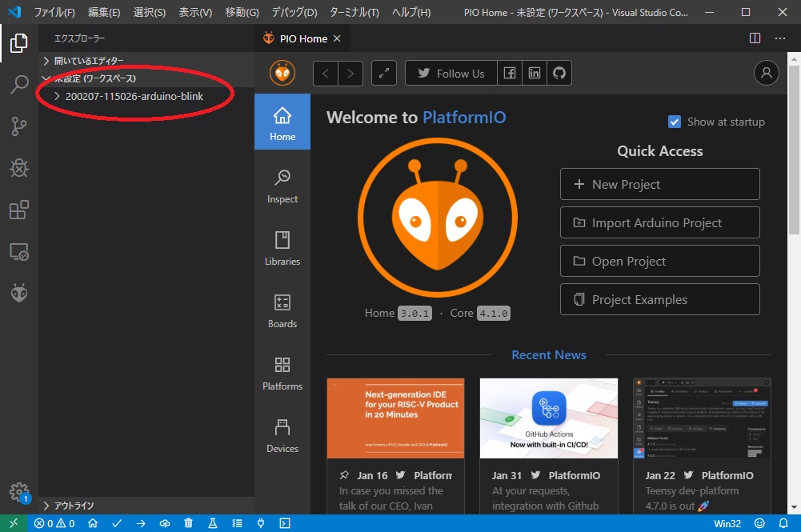Click Run Task list icon in status bar

(x=237, y=523)
